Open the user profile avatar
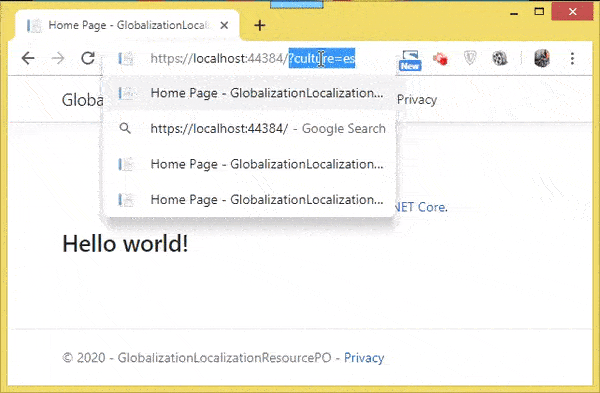The width and height of the screenshot is (600, 393). (542, 59)
